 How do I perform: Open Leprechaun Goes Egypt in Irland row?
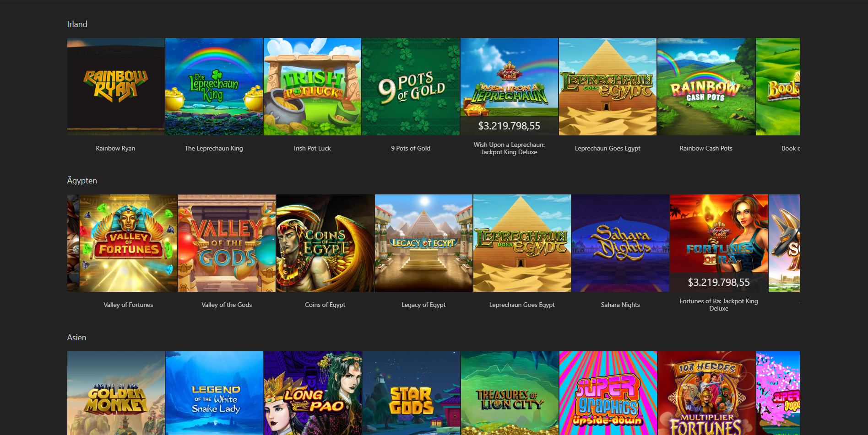click(x=607, y=86)
